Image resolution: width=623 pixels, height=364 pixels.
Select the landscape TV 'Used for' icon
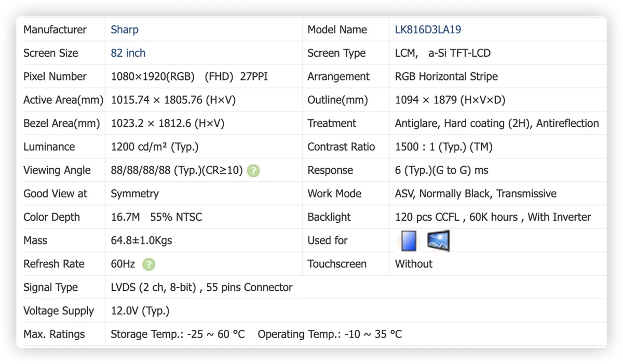tap(438, 241)
